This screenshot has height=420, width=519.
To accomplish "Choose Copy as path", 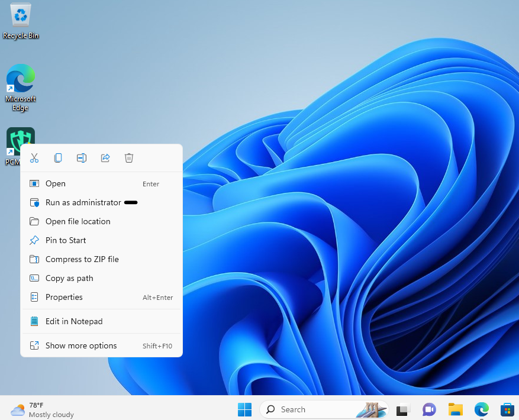I will point(69,279).
